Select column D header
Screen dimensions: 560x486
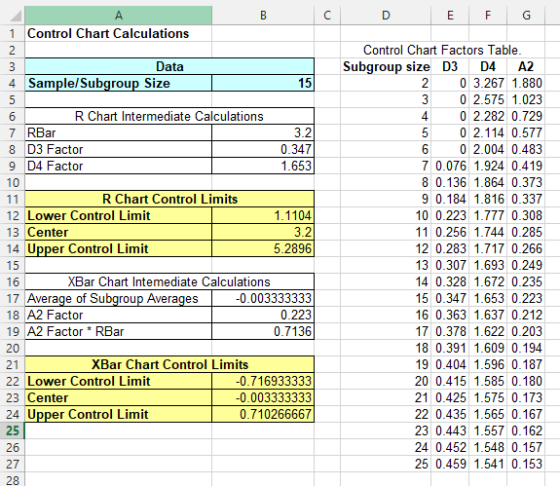coord(386,15)
